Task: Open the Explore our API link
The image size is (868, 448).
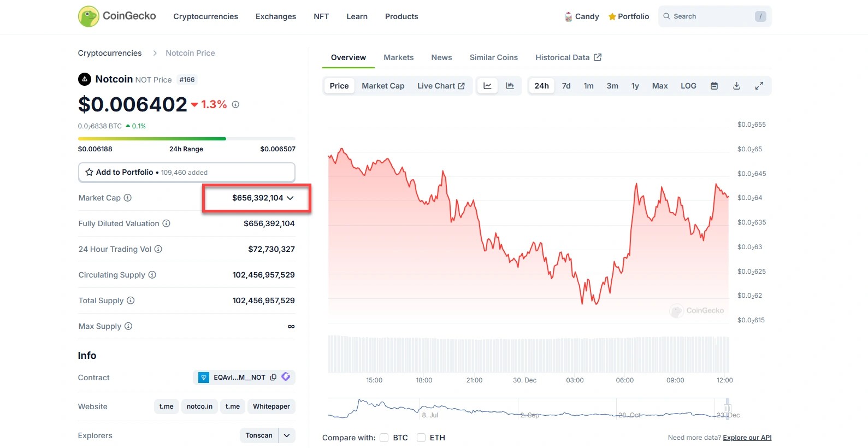Action: [x=747, y=438]
